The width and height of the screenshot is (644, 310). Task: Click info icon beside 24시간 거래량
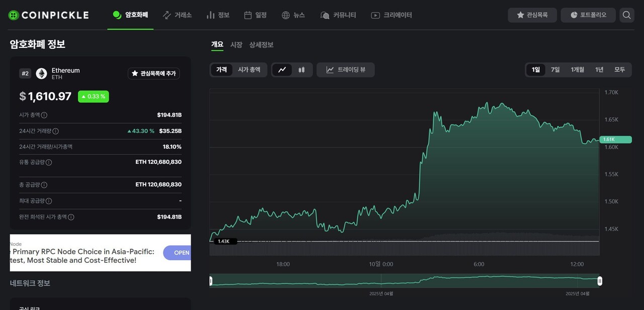[56, 131]
